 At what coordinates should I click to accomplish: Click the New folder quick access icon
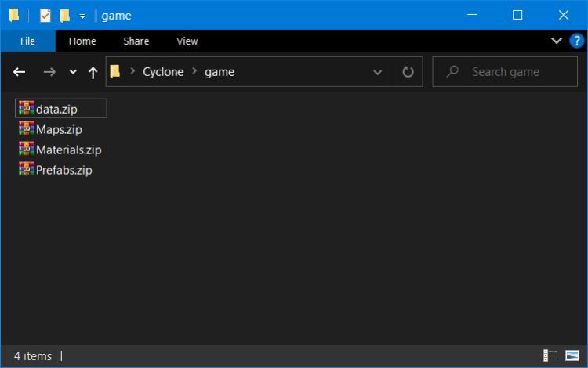tap(65, 16)
